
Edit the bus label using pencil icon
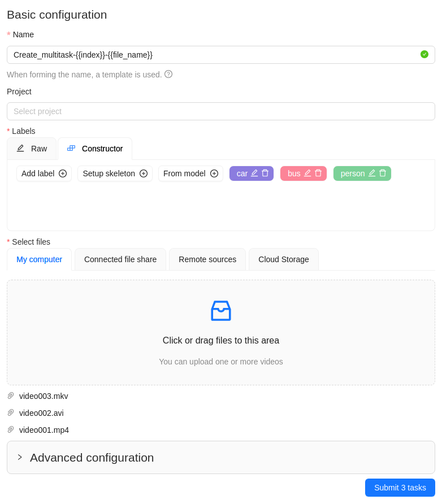(307, 173)
